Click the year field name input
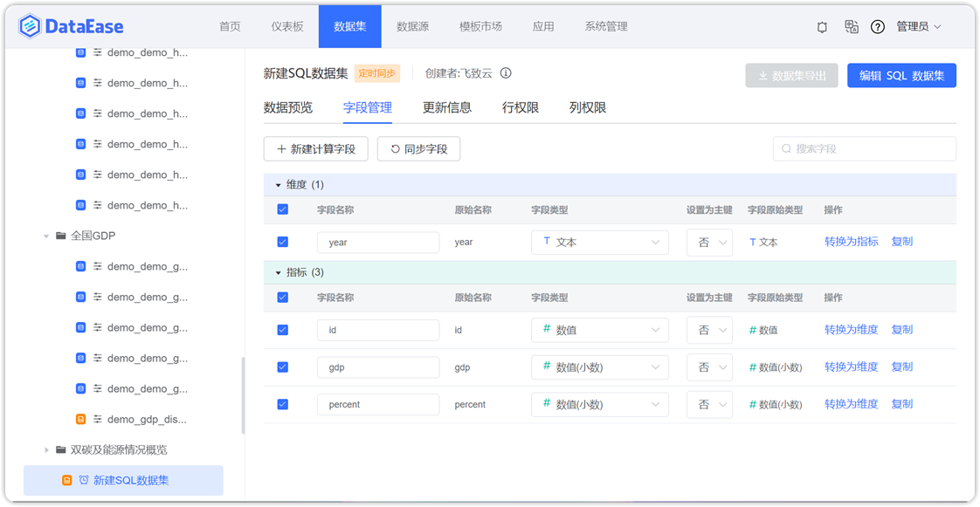This screenshot has height=507, width=980. [378, 243]
